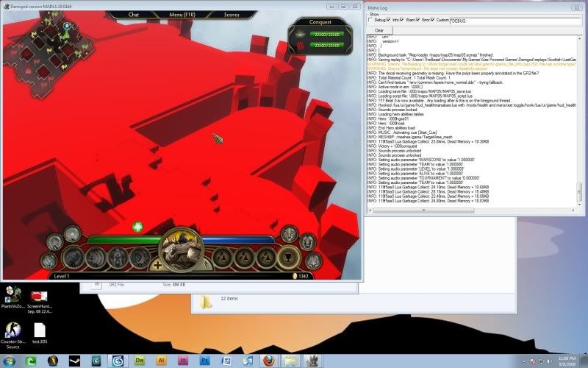This screenshot has width=588, height=368.
Task: Uncheck the Custom checkbox
Action: (432, 20)
